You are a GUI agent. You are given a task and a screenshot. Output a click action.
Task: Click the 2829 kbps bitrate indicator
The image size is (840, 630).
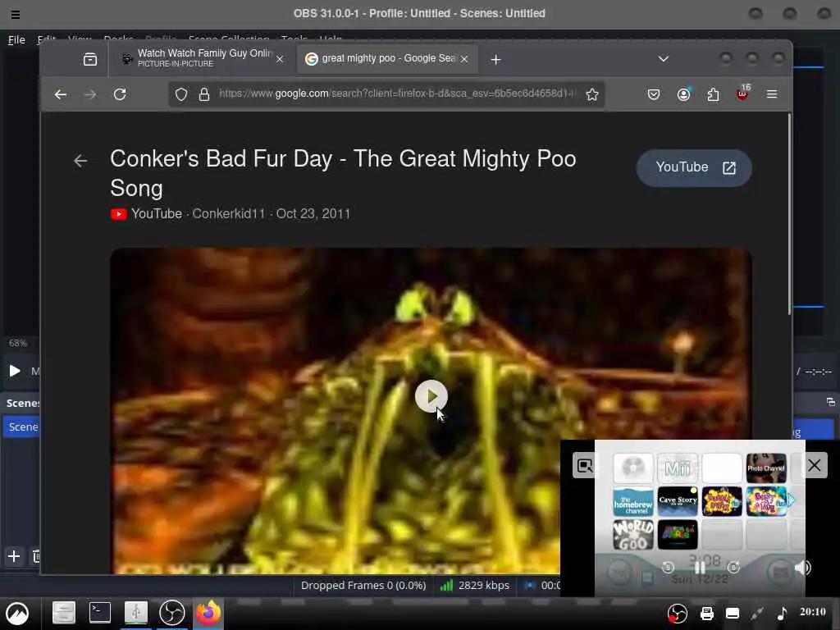pyautogui.click(x=475, y=586)
